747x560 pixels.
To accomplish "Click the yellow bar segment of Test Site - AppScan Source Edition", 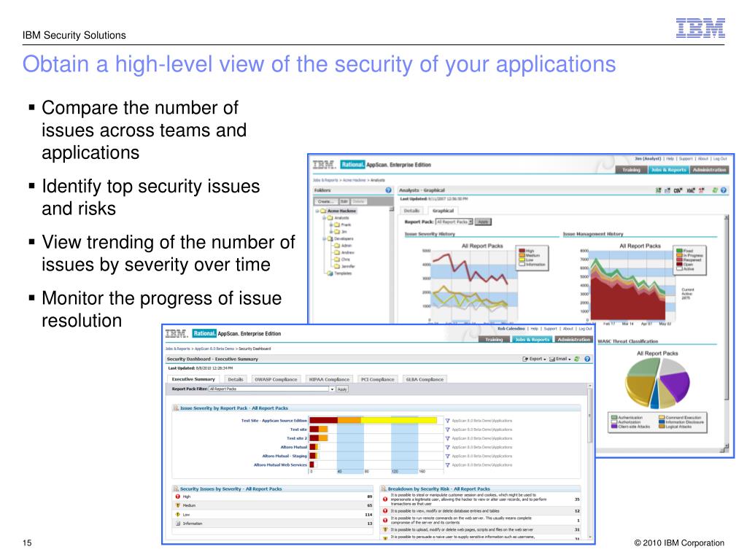I will (x=399, y=421).
